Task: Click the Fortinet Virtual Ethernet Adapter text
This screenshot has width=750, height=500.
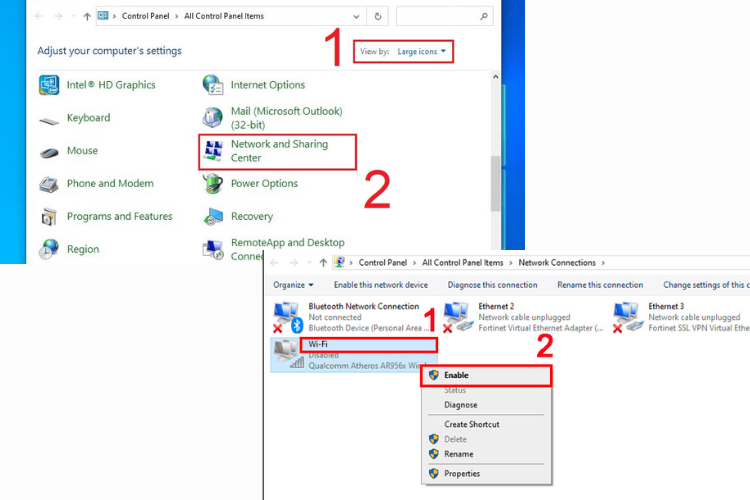Action: coord(540,328)
